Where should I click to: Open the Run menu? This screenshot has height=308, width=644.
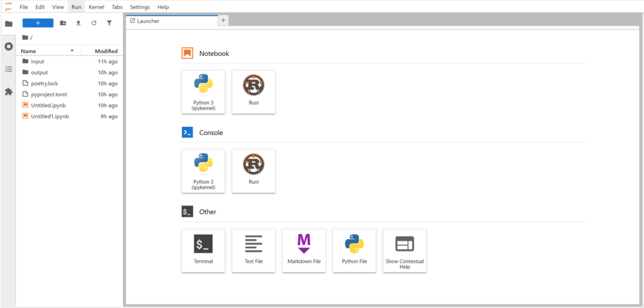click(x=76, y=7)
